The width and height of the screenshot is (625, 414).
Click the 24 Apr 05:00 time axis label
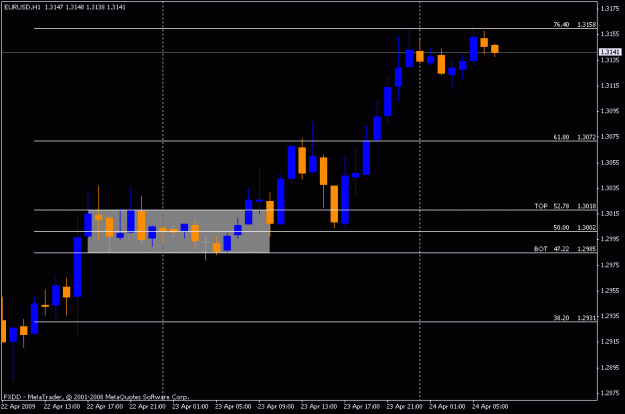pos(490,406)
